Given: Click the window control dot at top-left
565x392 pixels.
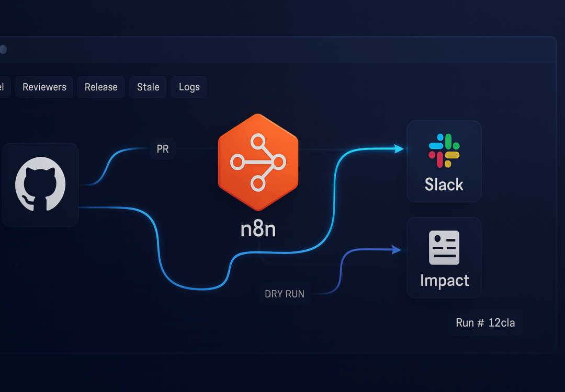Looking at the screenshot, I should coord(3,49).
